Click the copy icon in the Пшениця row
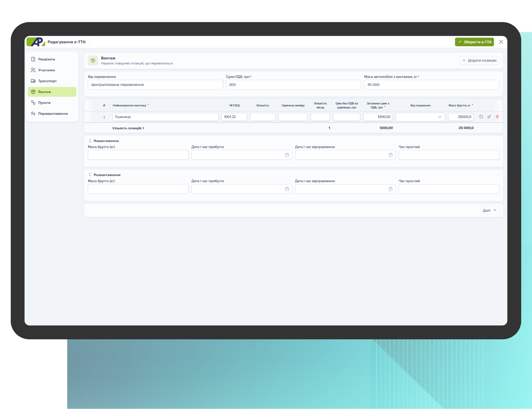Image resolution: width=532 pixels, height=409 pixels. [481, 117]
